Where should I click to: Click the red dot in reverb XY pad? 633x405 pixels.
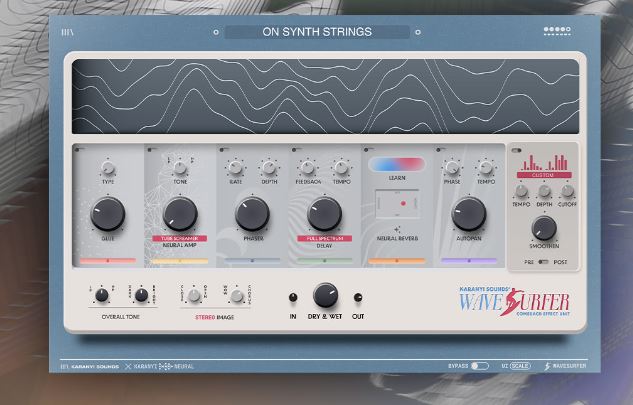(403, 204)
